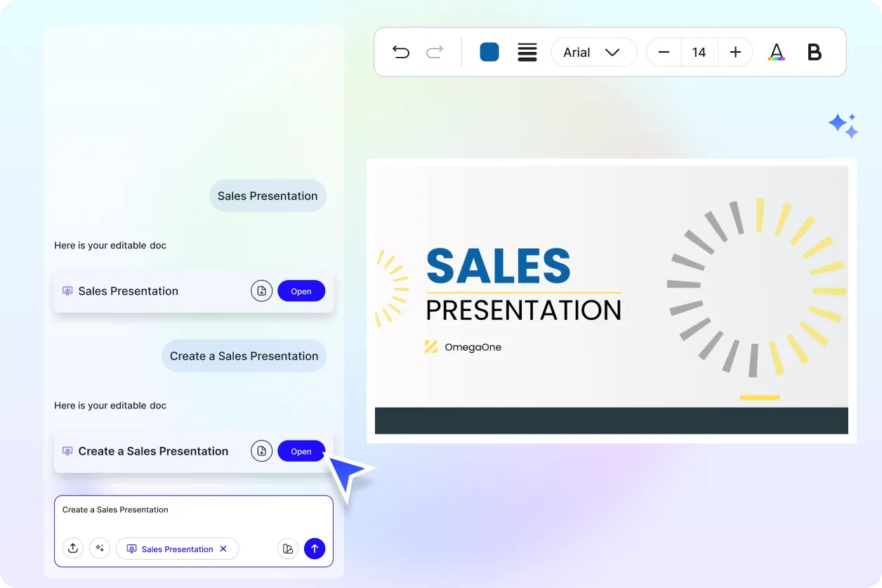
Task: Click the font size value field
Action: 699,52
